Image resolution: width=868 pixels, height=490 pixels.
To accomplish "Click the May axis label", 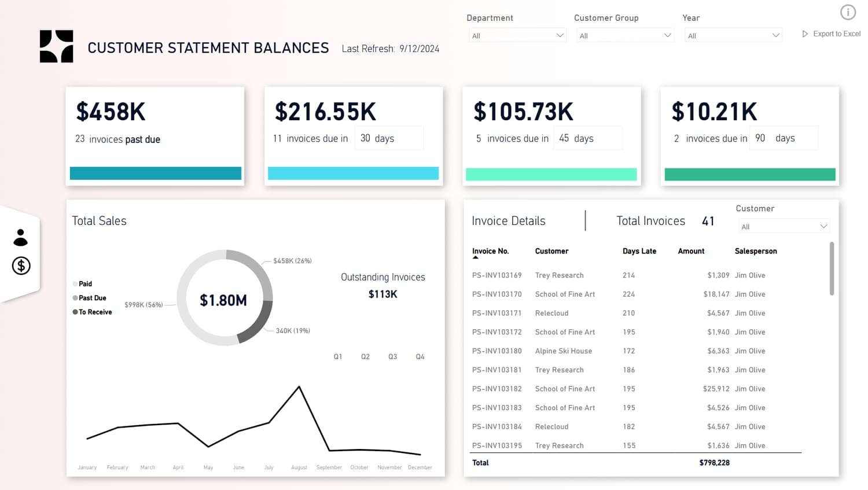I will pos(208,467).
